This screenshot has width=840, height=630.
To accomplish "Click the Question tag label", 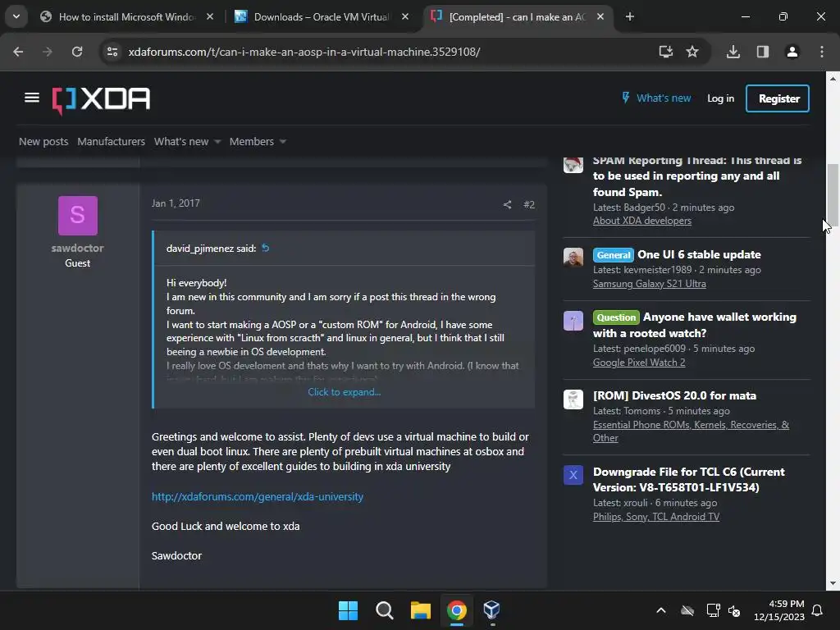I will pos(616,317).
